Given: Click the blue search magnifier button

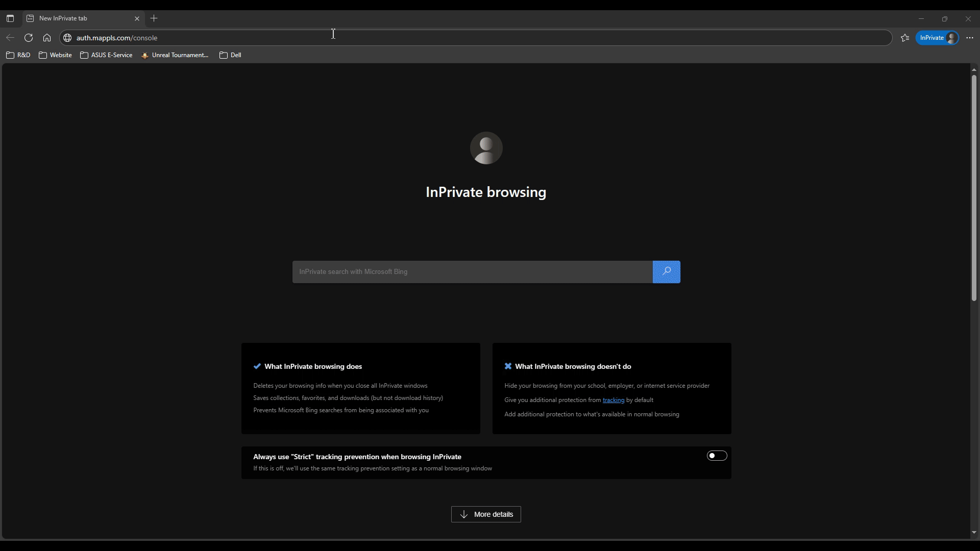Looking at the screenshot, I should (666, 272).
